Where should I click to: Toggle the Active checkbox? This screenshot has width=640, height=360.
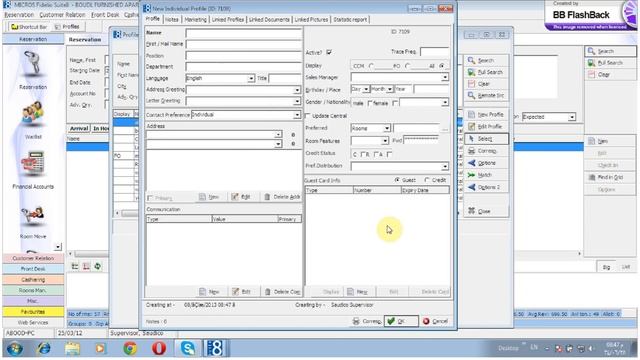click(329, 52)
